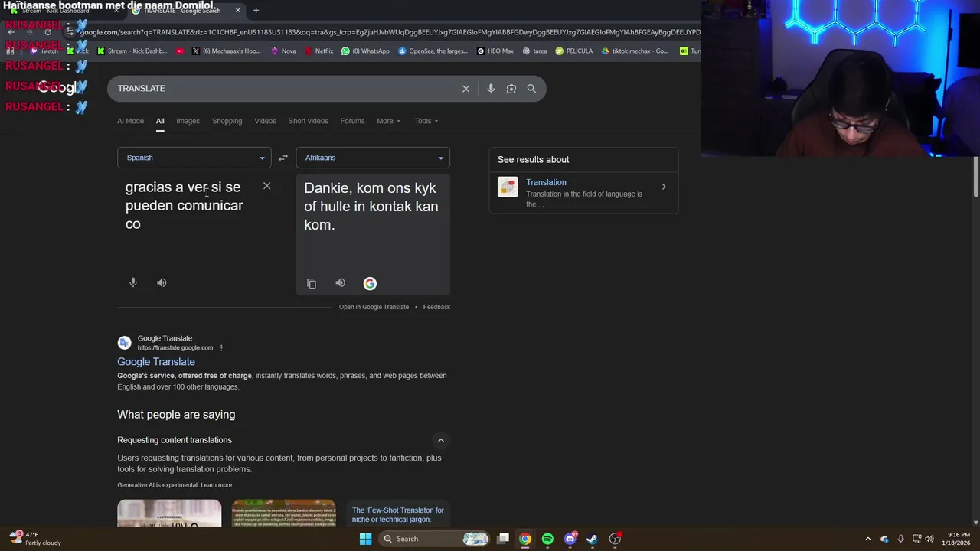Select the All results tab
The image size is (980, 551).
click(160, 121)
